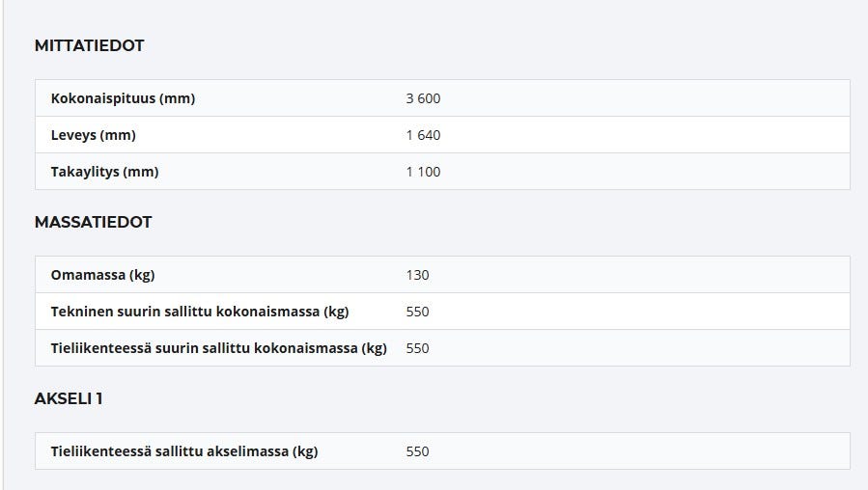The height and width of the screenshot is (490, 868).
Task: Click the MASSATIEDOT section heading
Action: click(93, 222)
